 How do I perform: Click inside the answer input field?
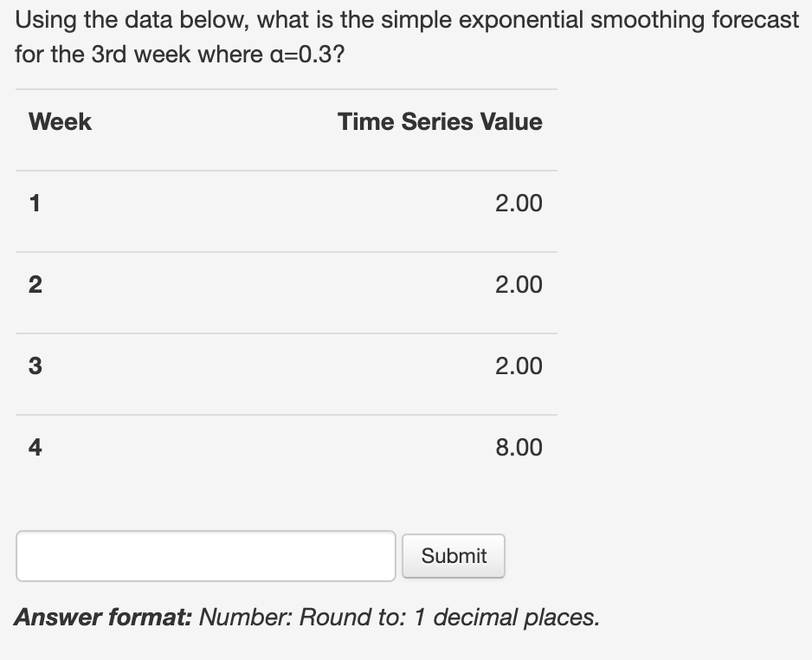pos(205,555)
